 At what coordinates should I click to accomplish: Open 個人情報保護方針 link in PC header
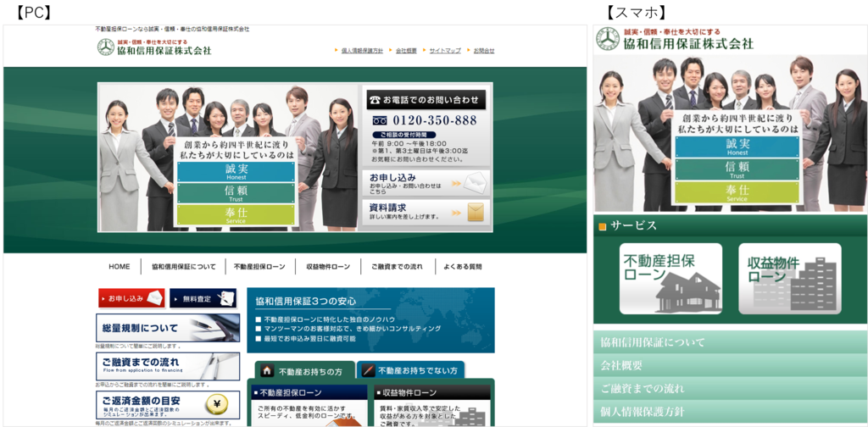[362, 50]
